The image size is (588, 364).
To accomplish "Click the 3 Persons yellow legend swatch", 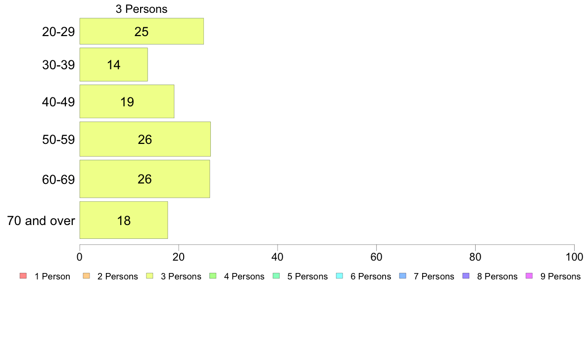I will tap(149, 276).
